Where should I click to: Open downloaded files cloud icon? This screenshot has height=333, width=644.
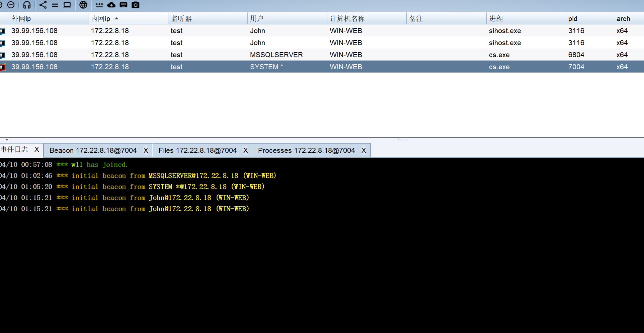point(111,5)
